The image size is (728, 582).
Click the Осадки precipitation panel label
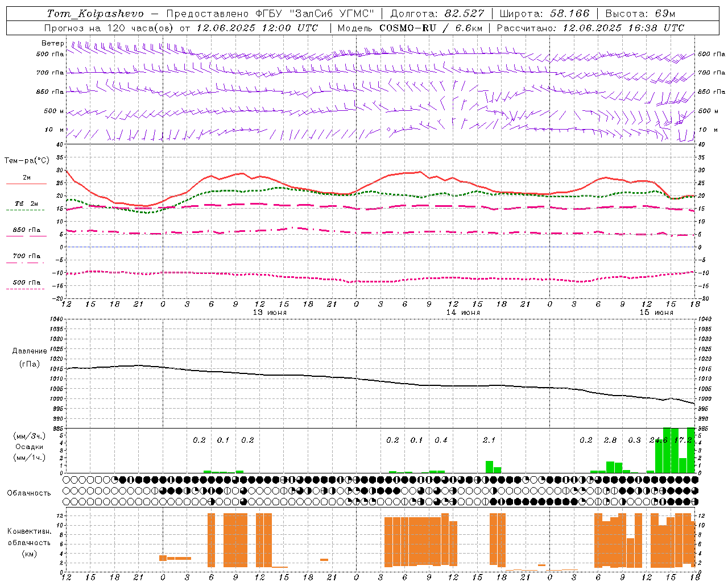[29, 447]
